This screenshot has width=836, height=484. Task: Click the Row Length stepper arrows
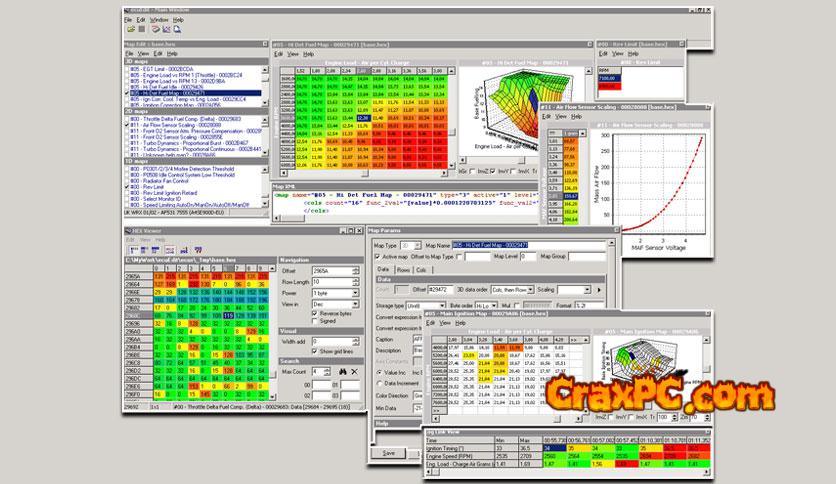coord(356,282)
